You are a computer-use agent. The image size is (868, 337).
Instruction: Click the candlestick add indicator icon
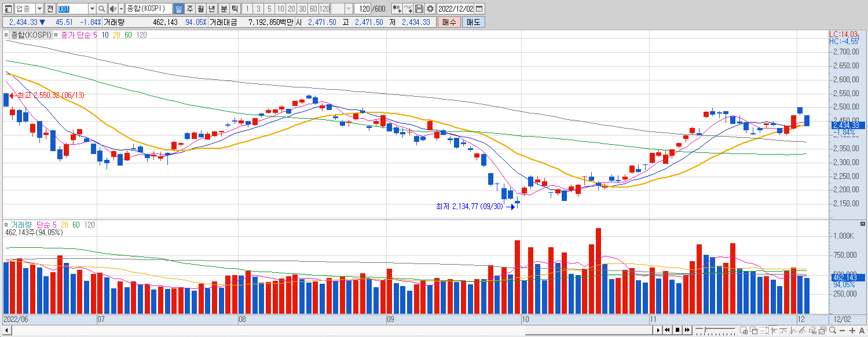(397, 9)
